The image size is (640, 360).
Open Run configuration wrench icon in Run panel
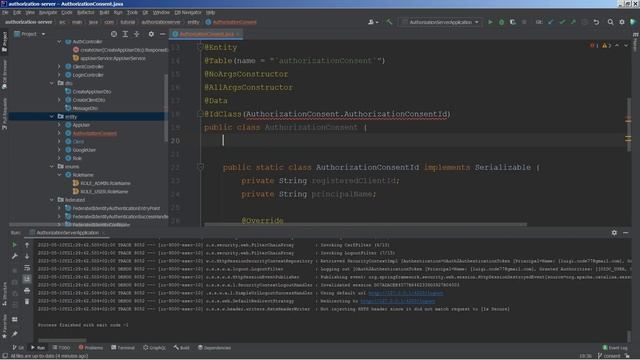point(15,256)
